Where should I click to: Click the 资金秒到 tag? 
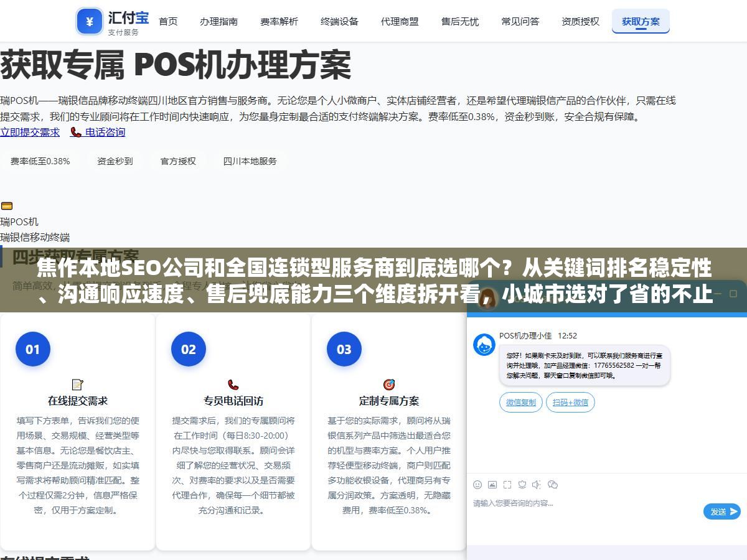click(115, 161)
